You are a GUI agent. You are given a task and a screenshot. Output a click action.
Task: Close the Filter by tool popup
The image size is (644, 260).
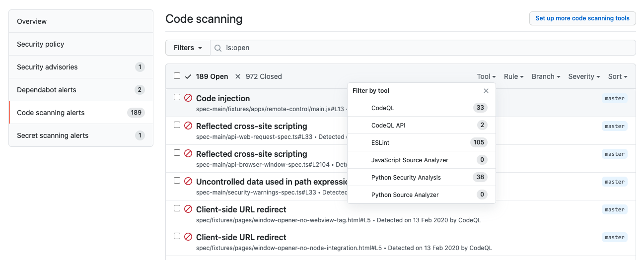486,91
